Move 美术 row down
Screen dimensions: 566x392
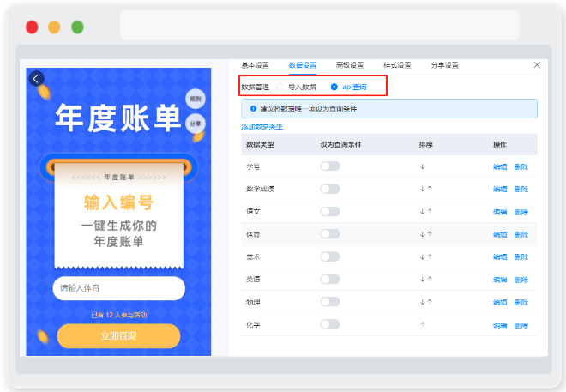coord(422,257)
